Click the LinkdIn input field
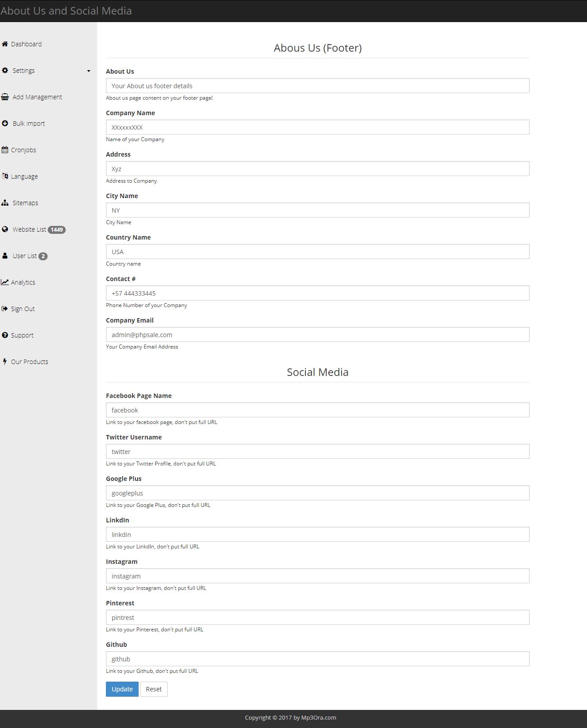 pos(318,534)
